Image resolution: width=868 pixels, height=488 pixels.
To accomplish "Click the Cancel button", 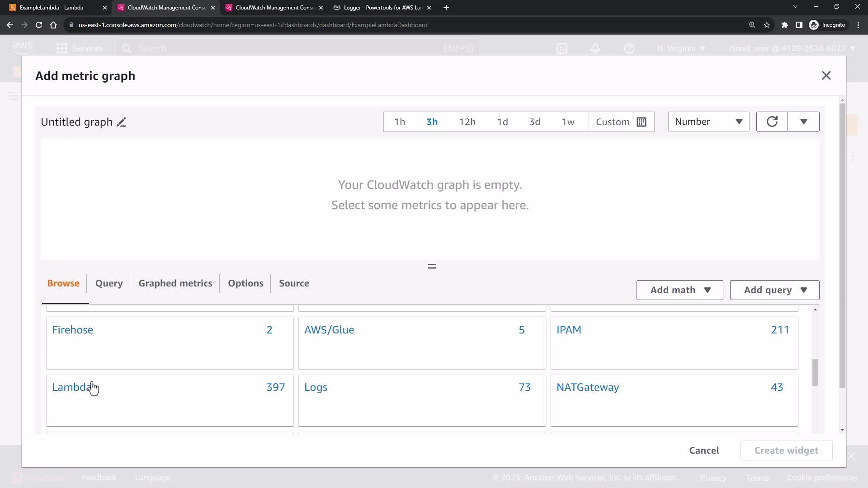I will click(704, 450).
